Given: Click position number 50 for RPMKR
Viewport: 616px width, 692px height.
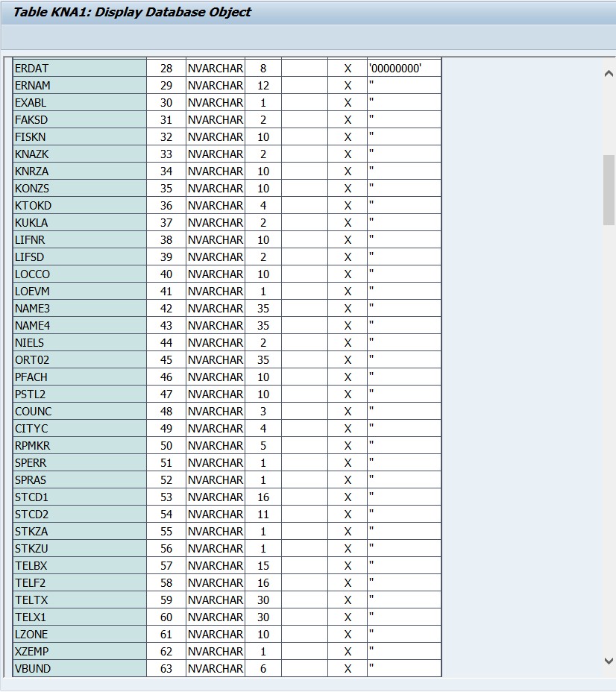Looking at the screenshot, I should click(166, 445).
